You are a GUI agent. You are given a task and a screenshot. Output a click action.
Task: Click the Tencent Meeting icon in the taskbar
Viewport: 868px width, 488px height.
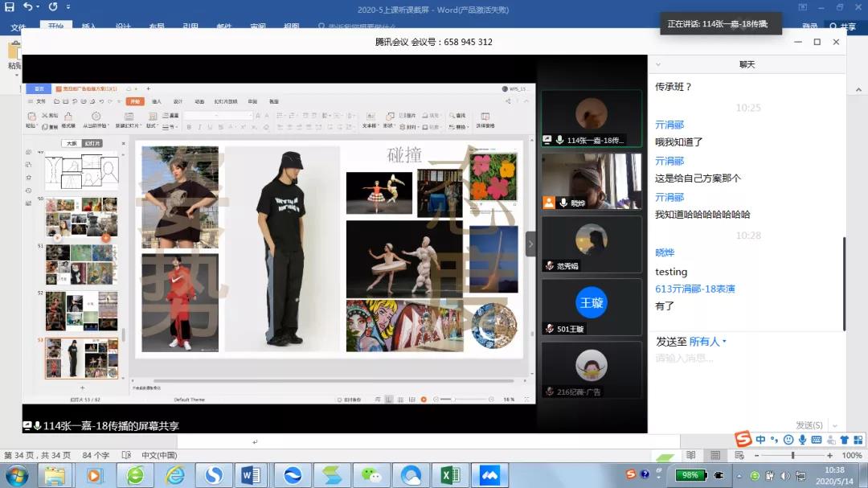[489, 475]
